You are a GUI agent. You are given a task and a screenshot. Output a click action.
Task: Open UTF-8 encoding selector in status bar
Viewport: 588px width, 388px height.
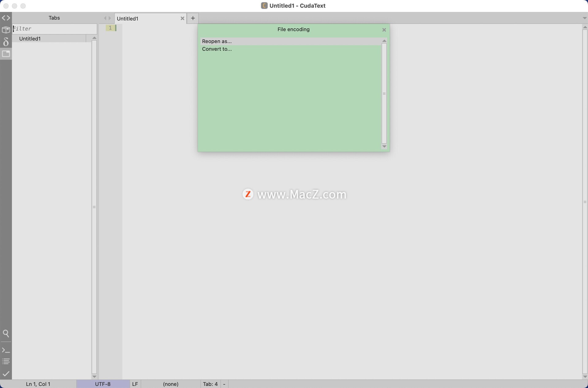pos(103,384)
